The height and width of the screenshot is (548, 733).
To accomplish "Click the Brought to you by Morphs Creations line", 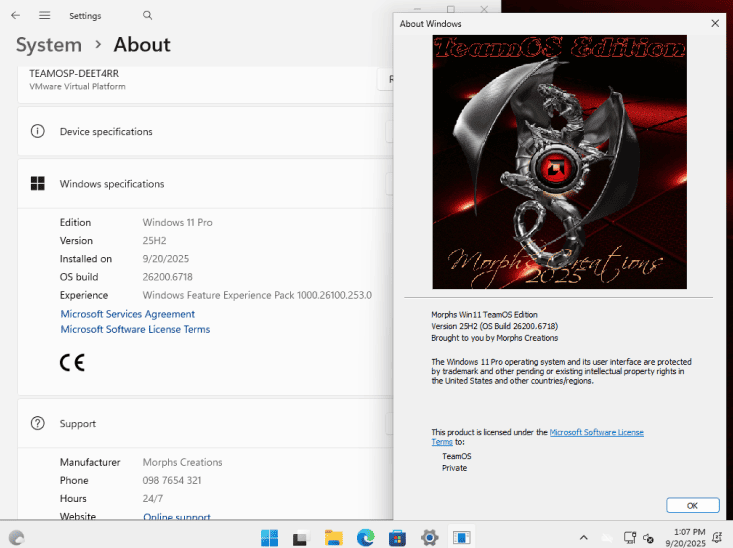I will (x=495, y=338).
